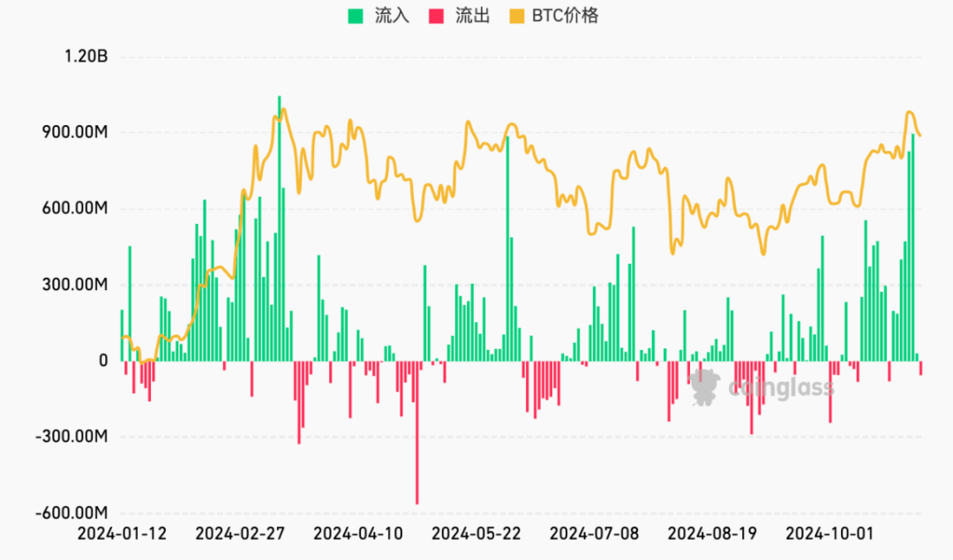Toggle the red 流出 legend swatch

pos(437,16)
